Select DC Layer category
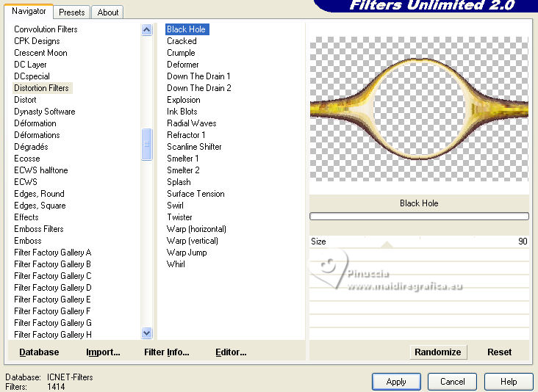The image size is (538, 392). [x=30, y=65]
